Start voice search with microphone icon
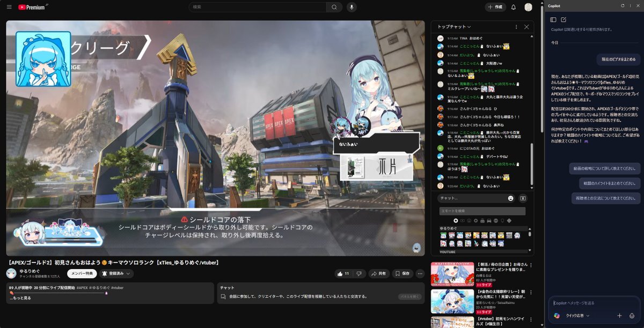The image size is (644, 328). pos(352,7)
